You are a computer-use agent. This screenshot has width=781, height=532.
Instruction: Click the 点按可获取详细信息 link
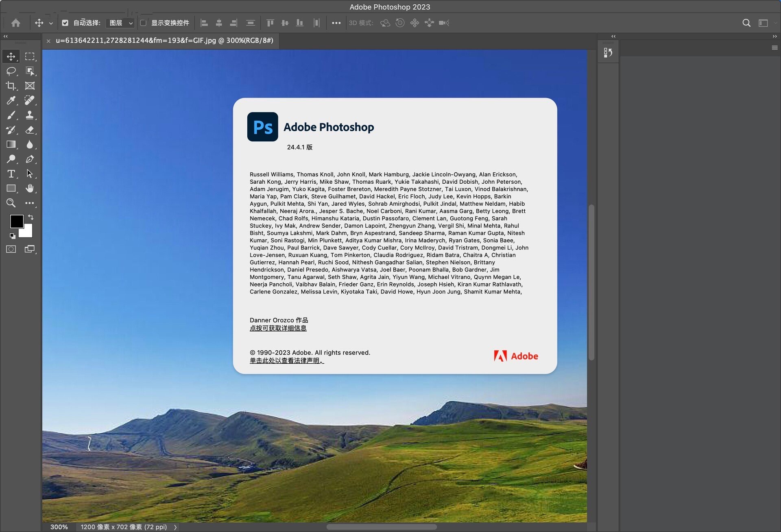coord(278,328)
